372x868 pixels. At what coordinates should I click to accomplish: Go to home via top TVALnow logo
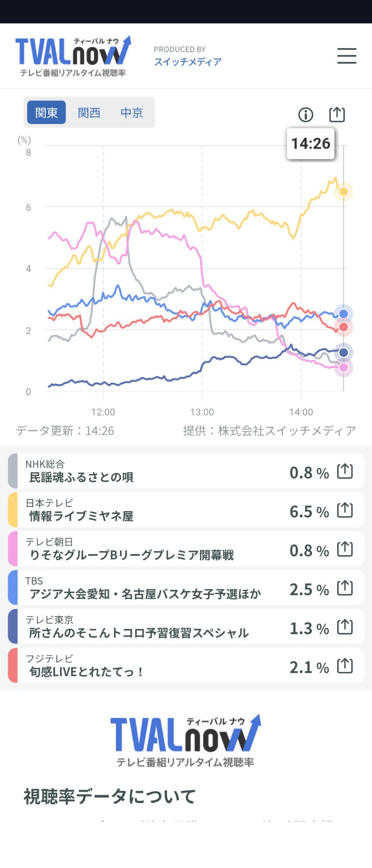[73, 56]
